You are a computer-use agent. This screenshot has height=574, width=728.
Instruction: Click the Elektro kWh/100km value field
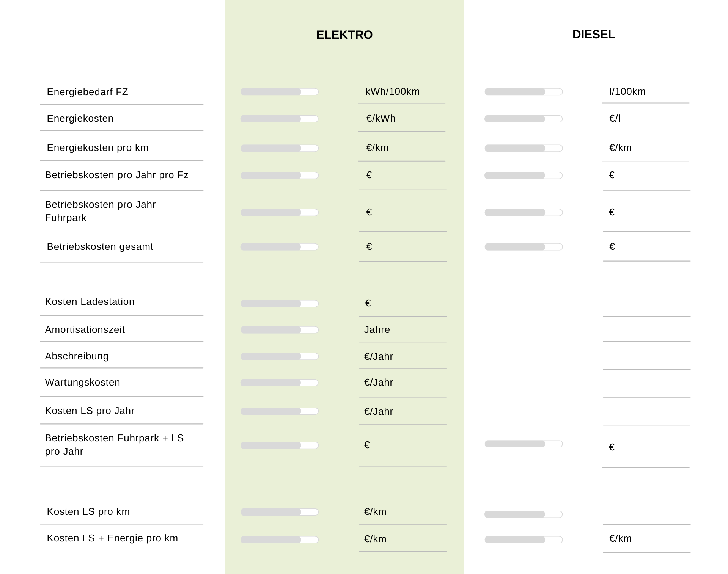coord(401,92)
